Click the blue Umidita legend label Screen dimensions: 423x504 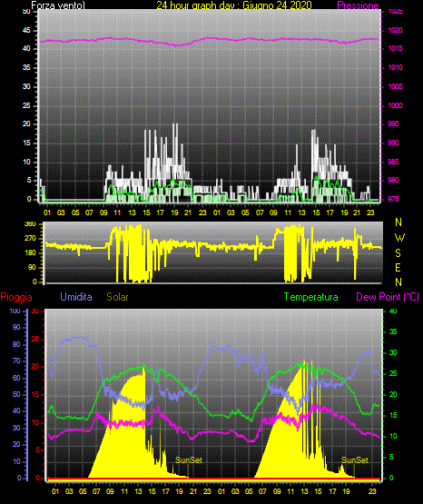(76, 297)
